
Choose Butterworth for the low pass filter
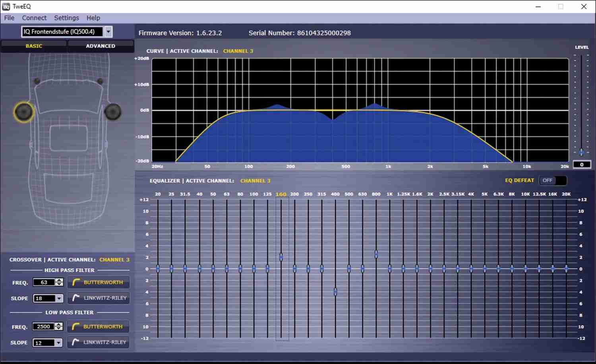pyautogui.click(x=98, y=326)
